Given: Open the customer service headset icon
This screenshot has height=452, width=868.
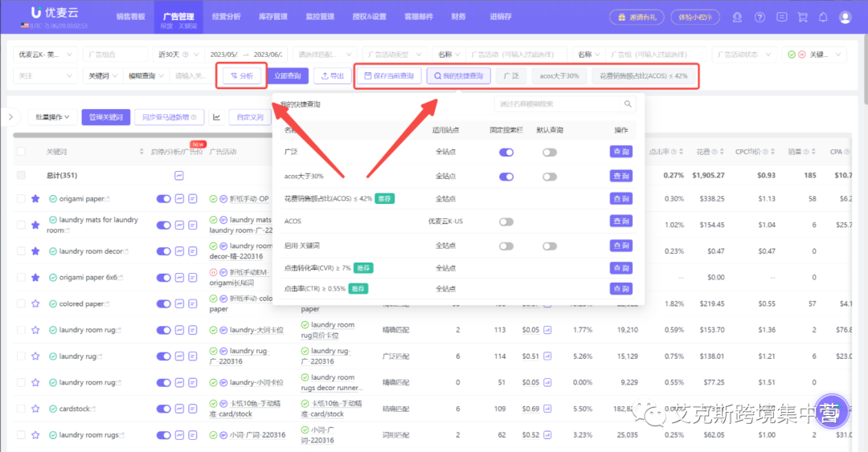Looking at the screenshot, I should (737, 17).
